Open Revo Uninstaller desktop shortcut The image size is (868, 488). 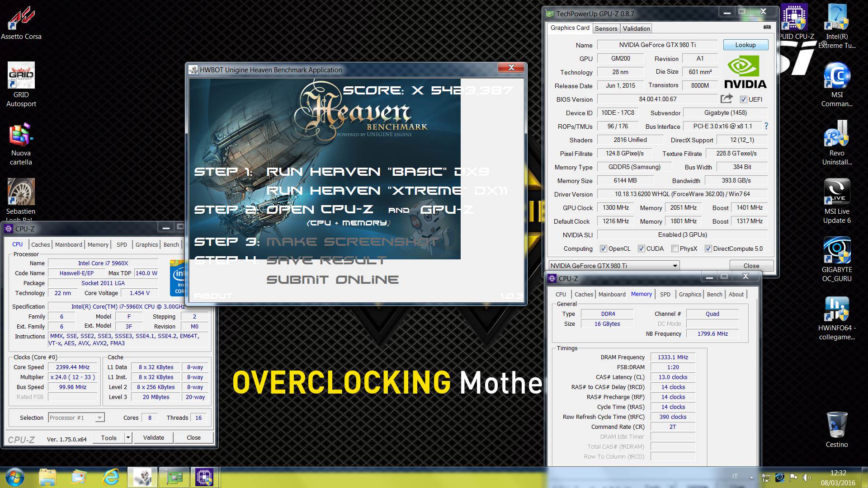click(837, 143)
